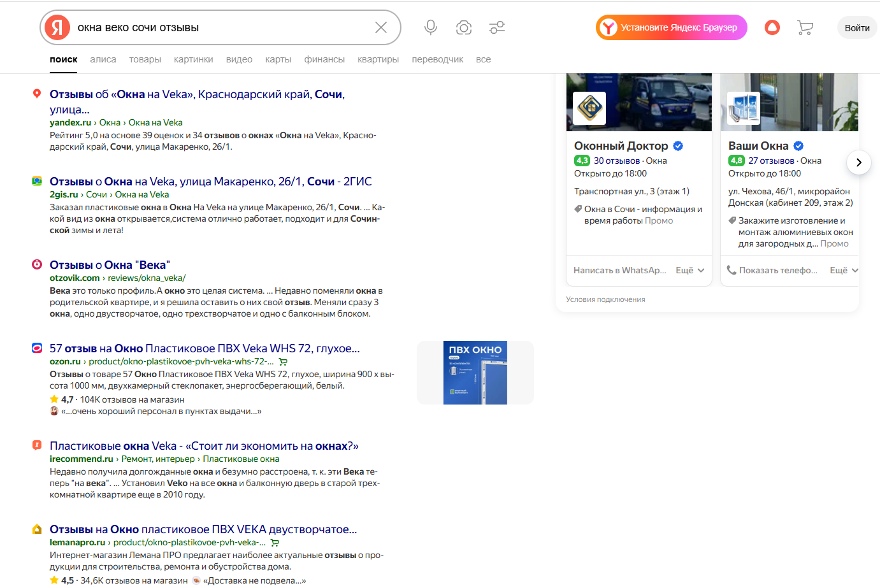Open search settings sliders icon
Image resolution: width=880 pixels, height=588 pixels.
click(497, 27)
